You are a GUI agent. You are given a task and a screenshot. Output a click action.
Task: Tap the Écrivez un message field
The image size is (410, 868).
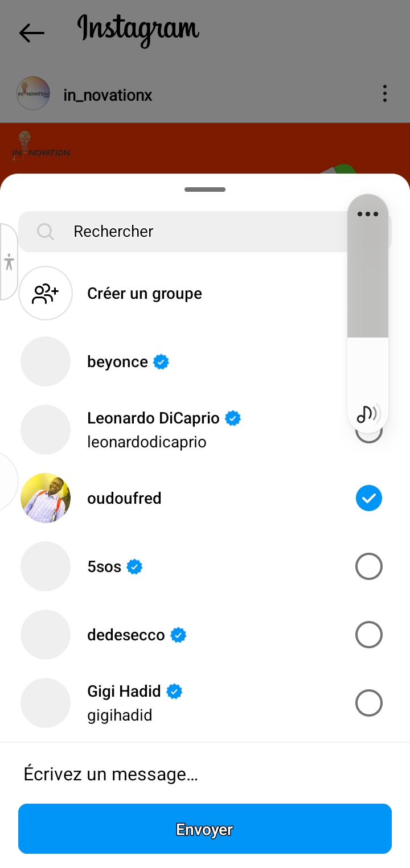tap(205, 774)
